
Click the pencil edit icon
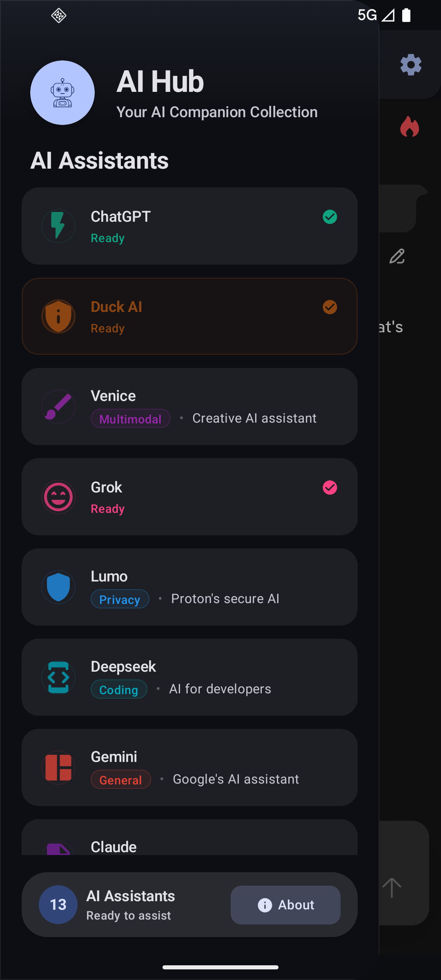pyautogui.click(x=397, y=256)
